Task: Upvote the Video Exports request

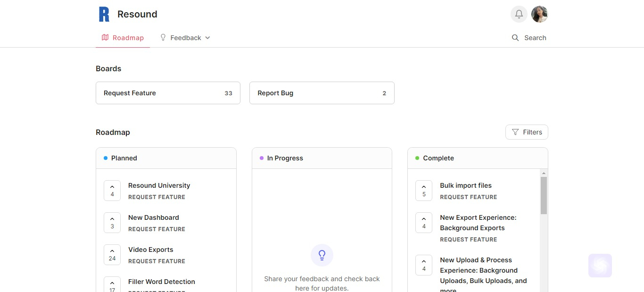Action: pos(112,255)
